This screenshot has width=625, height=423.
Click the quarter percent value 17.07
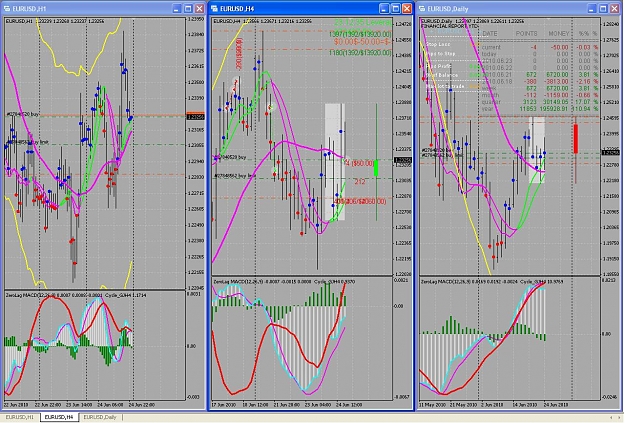[584, 102]
